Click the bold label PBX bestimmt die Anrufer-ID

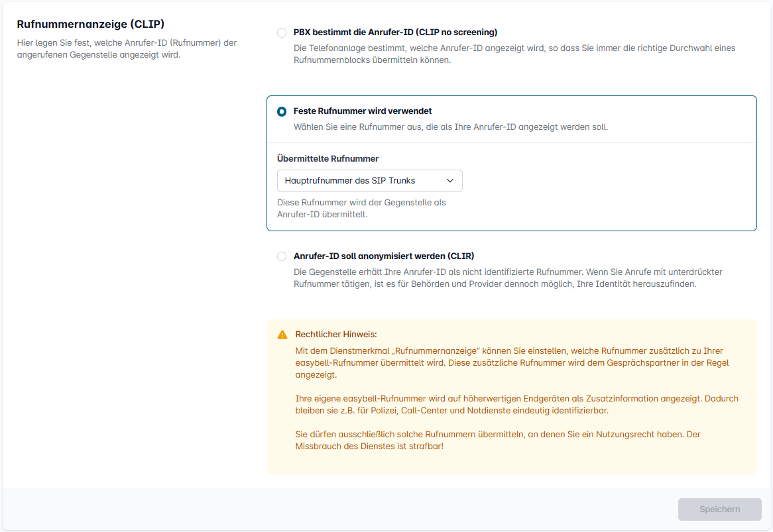pyautogui.click(x=395, y=32)
